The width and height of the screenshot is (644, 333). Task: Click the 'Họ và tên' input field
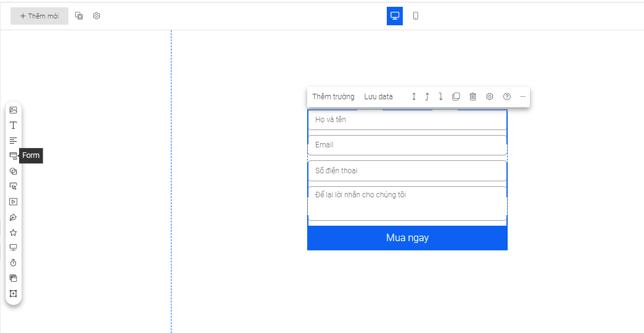(407, 120)
